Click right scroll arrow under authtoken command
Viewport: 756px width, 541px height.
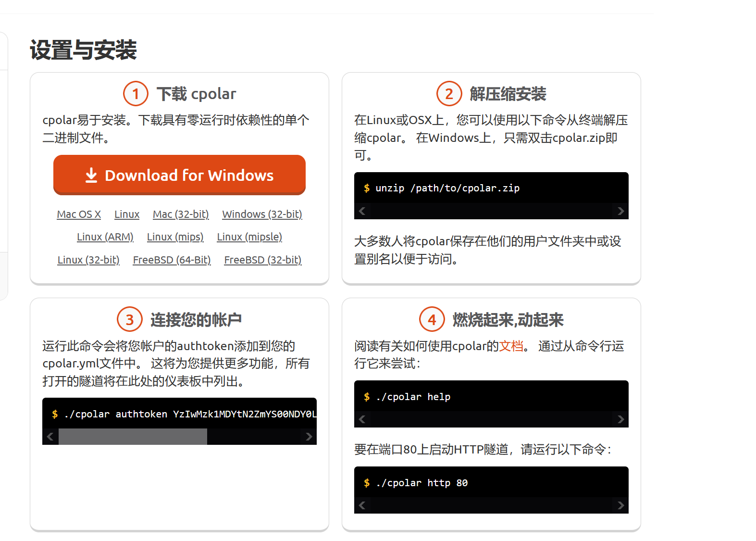tap(309, 437)
